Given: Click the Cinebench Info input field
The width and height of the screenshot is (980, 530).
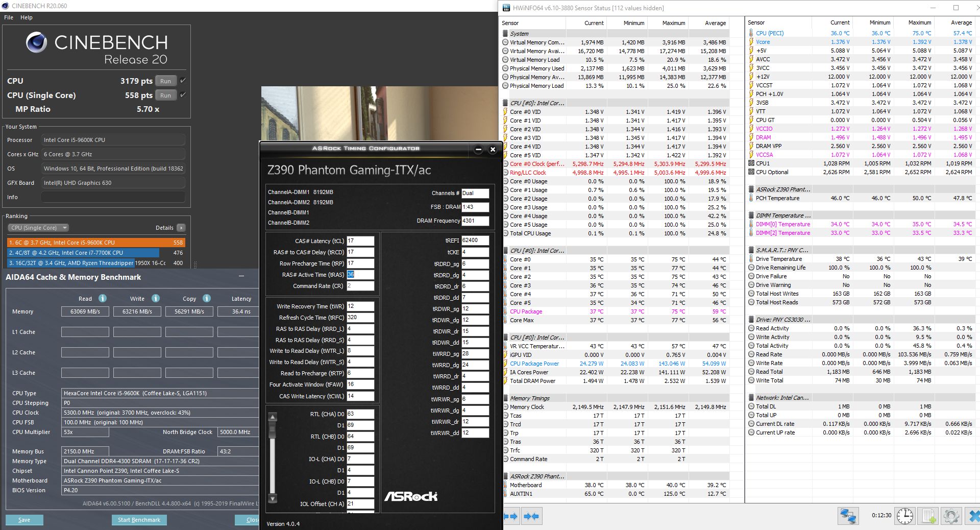Looking at the screenshot, I should 113,197.
